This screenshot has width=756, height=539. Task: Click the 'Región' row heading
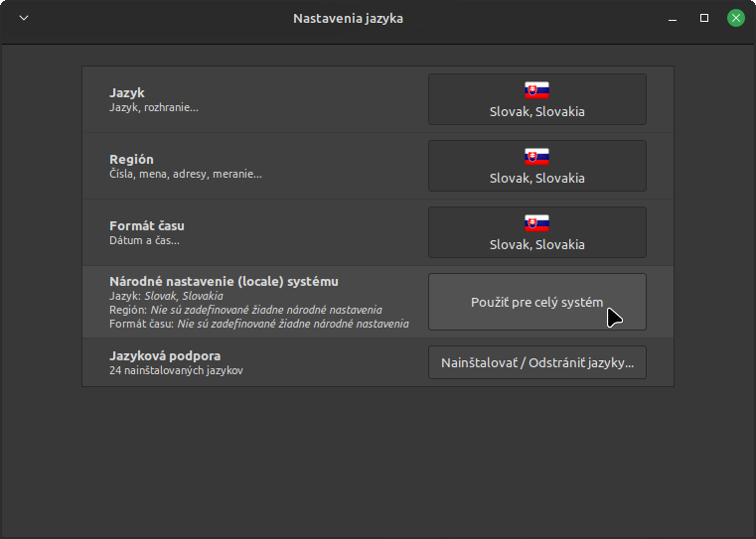pos(131,159)
